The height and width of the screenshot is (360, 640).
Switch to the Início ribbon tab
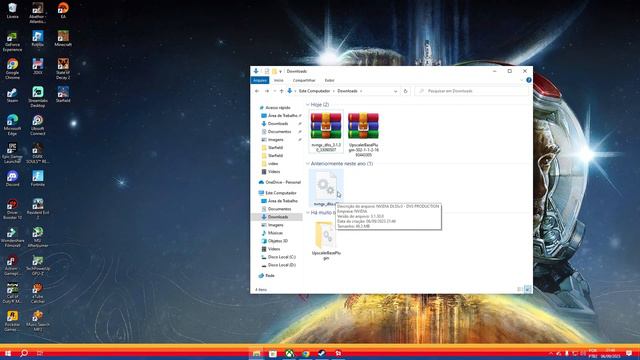click(279, 80)
